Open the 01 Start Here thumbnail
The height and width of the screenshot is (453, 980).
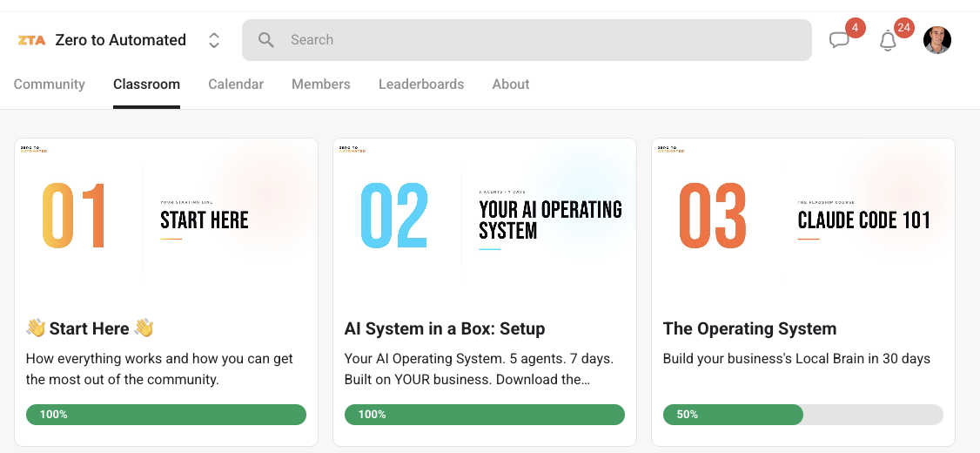166,218
